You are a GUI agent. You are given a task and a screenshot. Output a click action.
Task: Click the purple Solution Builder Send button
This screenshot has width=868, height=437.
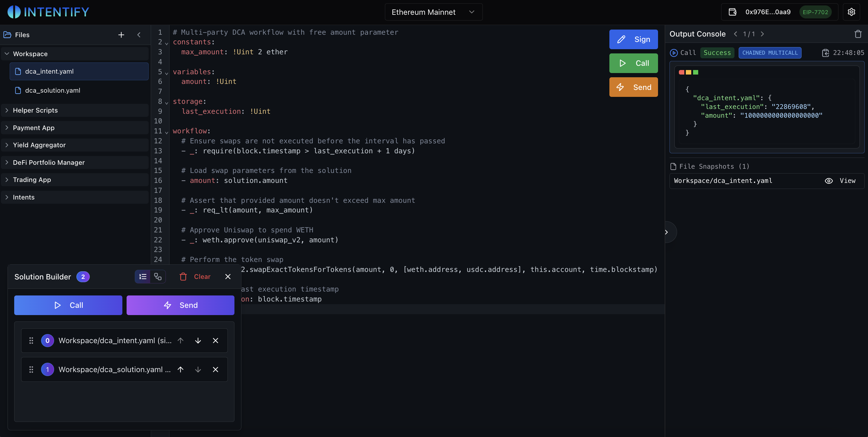click(180, 305)
